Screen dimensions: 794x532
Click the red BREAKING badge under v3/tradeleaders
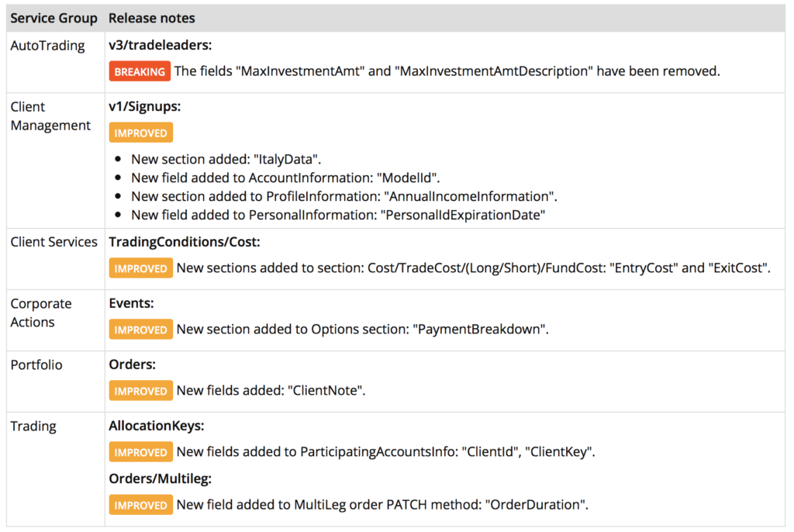pyautogui.click(x=140, y=71)
